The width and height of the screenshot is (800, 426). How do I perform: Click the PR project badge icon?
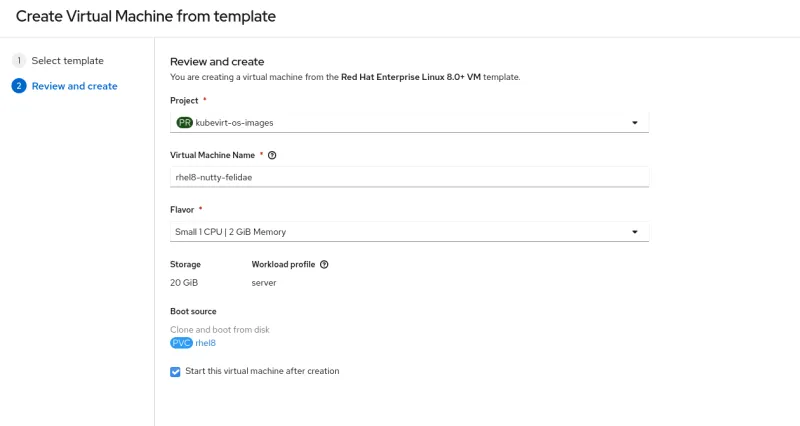pyautogui.click(x=184, y=123)
